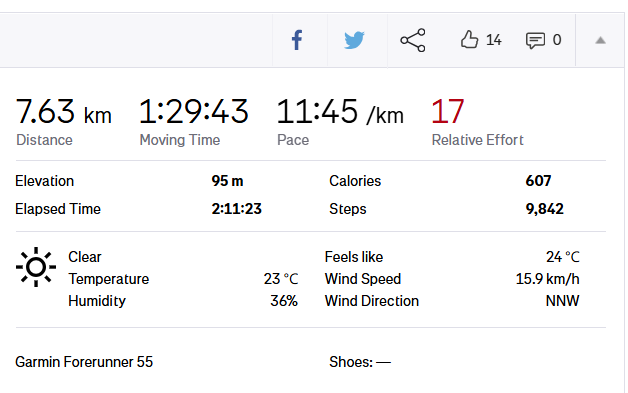This screenshot has height=393, width=628.
Task: Open Relative Effort score 17
Action: coord(447,111)
